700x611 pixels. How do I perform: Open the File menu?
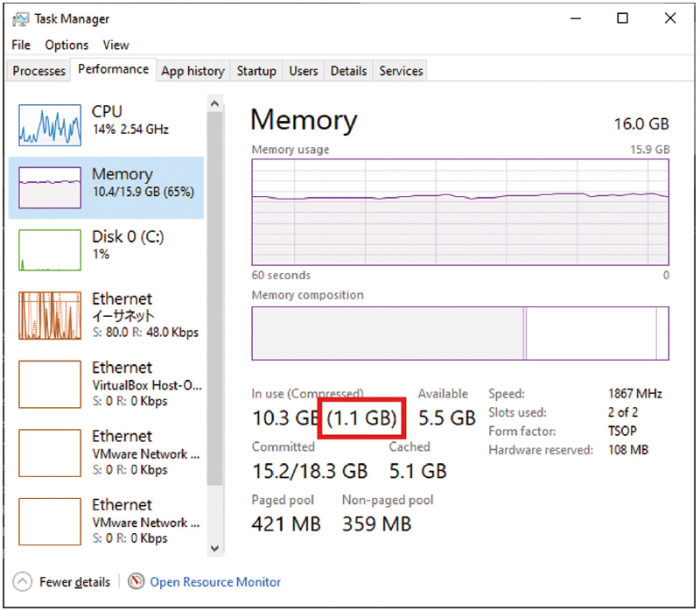[21, 45]
